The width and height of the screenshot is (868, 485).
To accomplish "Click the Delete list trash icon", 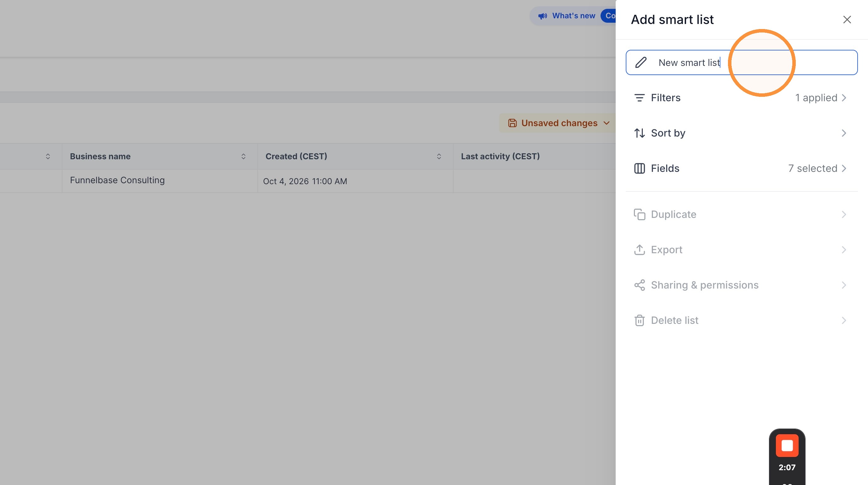I will click(x=639, y=320).
